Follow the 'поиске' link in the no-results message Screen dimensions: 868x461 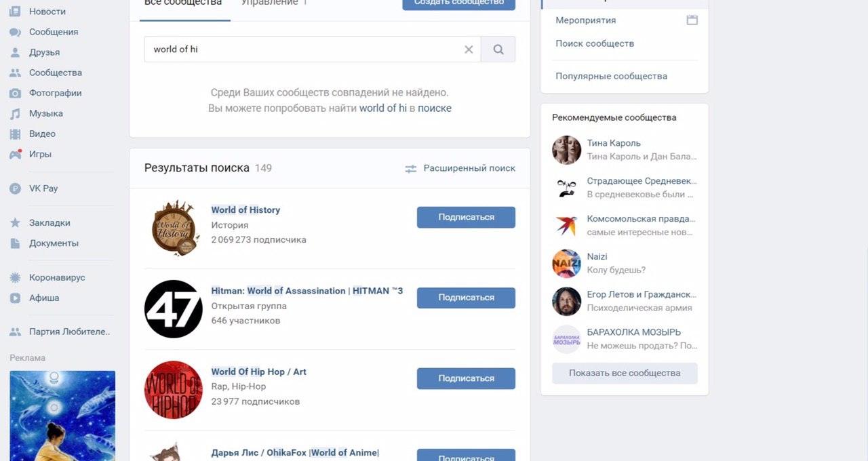pyautogui.click(x=434, y=108)
